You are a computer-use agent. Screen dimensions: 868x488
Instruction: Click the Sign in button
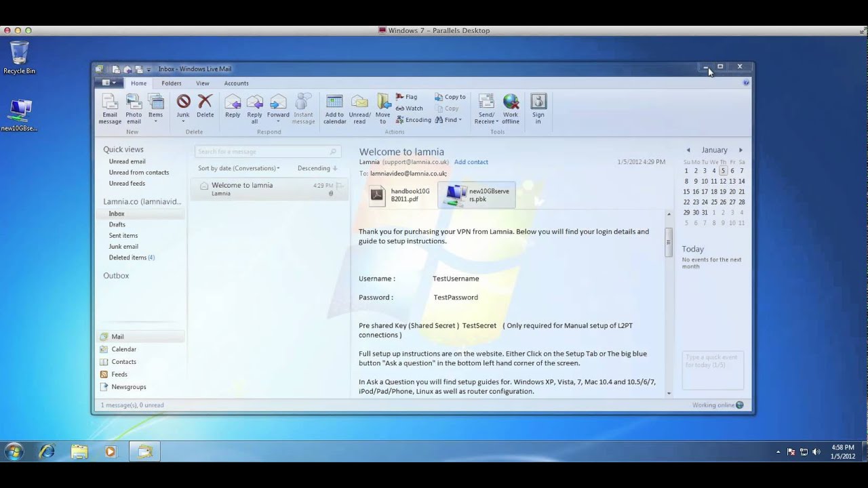click(x=538, y=108)
